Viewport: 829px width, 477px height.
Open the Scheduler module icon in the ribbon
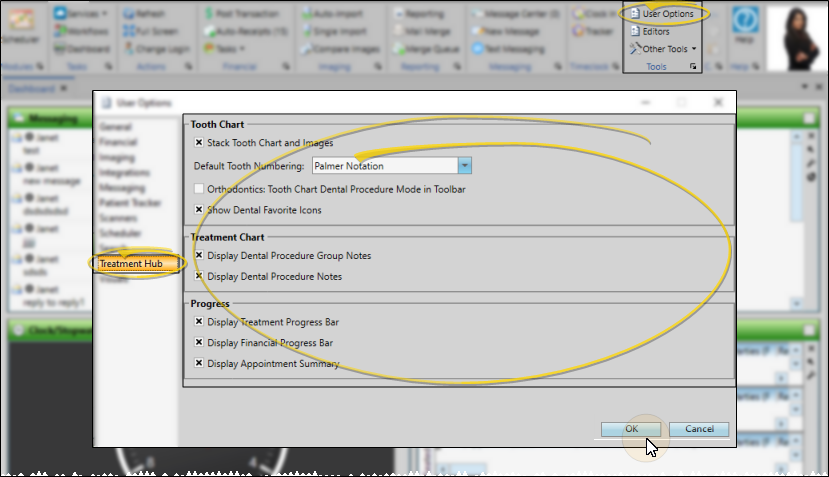pyautogui.click(x=18, y=25)
